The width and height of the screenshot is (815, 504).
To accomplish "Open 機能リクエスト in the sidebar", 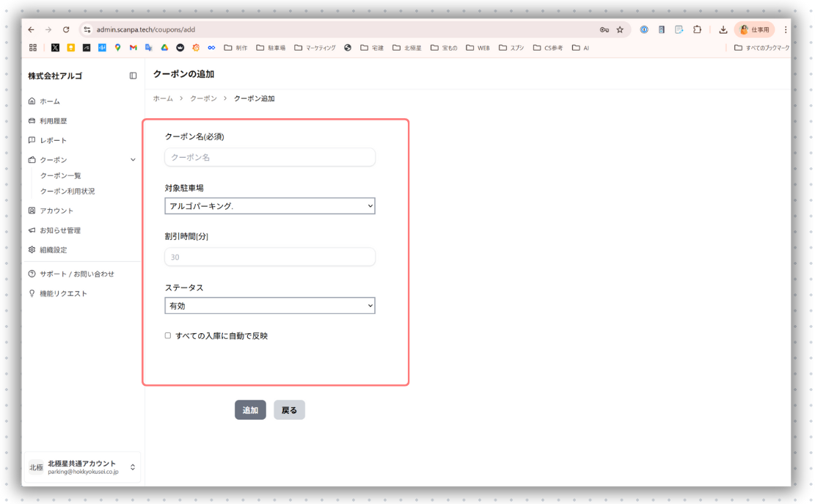I will point(63,293).
